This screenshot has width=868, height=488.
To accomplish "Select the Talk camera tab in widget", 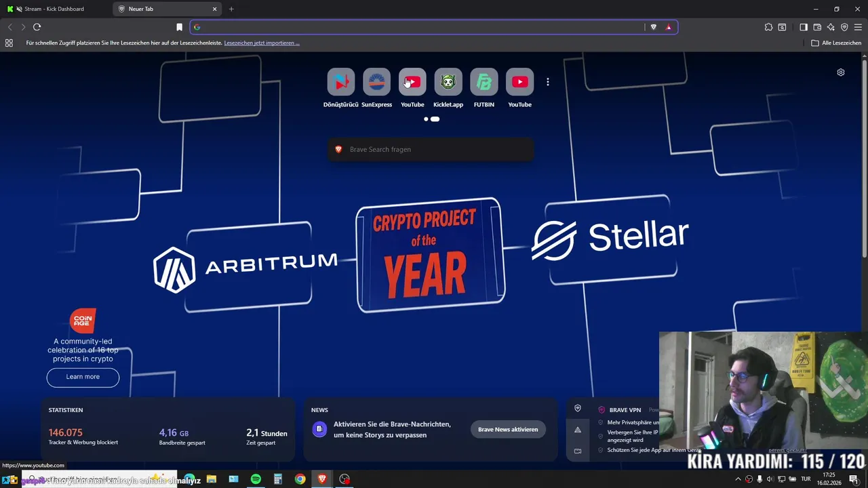I will (578, 451).
